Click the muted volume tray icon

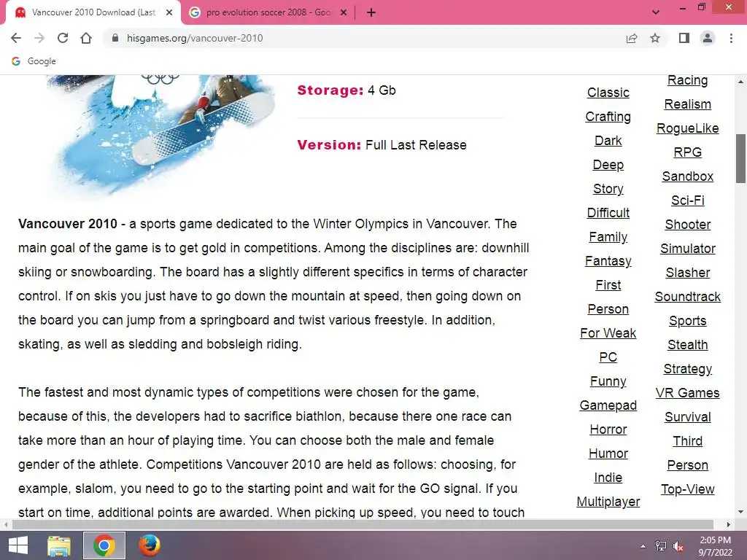(678, 546)
